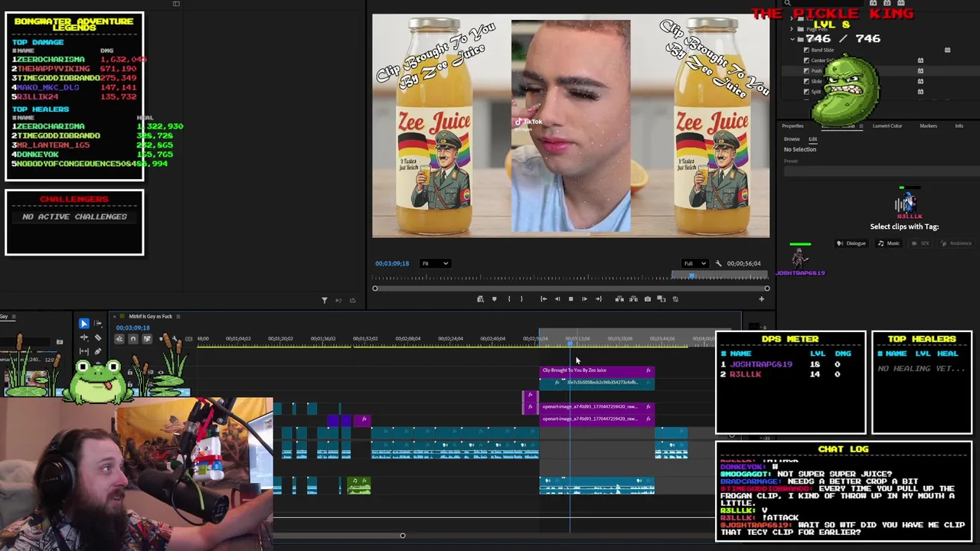Select the green audio clip in timeline

358,485
